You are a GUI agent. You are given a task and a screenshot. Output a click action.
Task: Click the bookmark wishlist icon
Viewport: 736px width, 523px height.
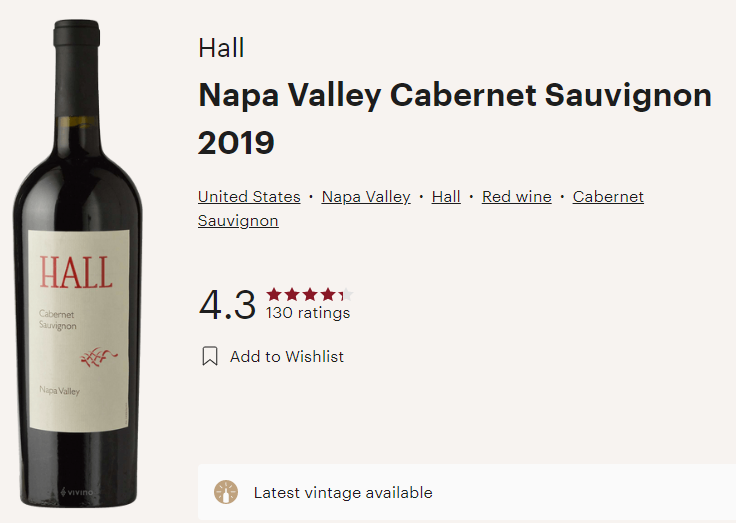[210, 356]
